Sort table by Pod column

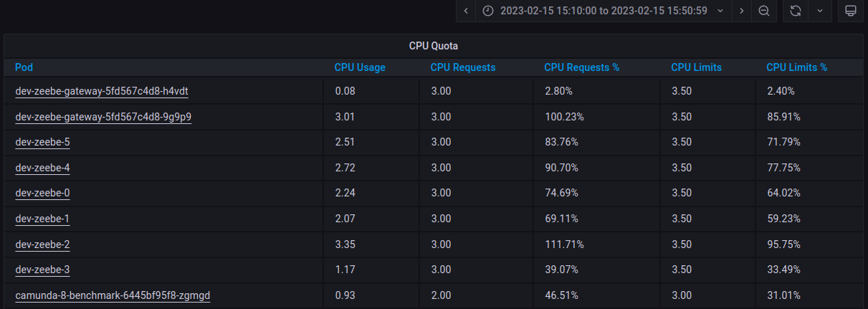click(x=24, y=67)
